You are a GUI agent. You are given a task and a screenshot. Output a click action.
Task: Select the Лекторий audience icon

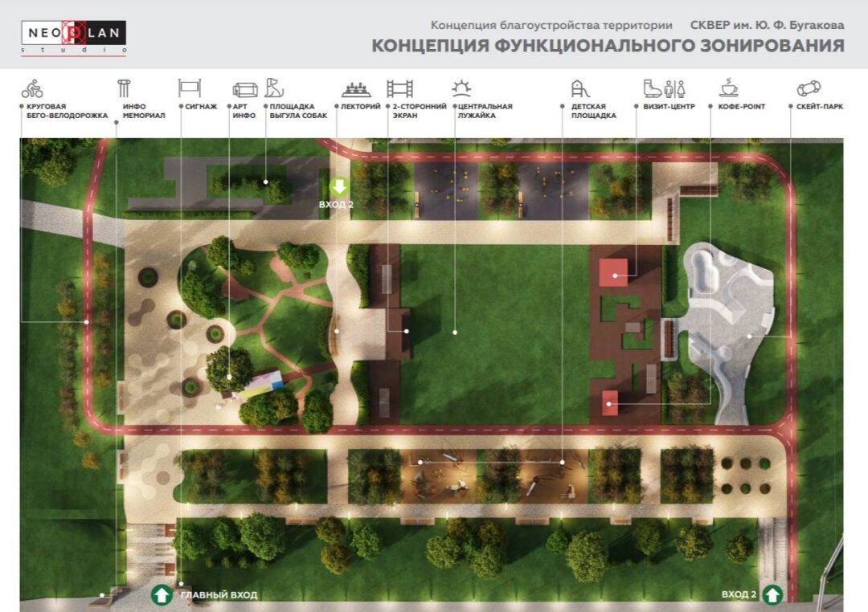tap(356, 88)
